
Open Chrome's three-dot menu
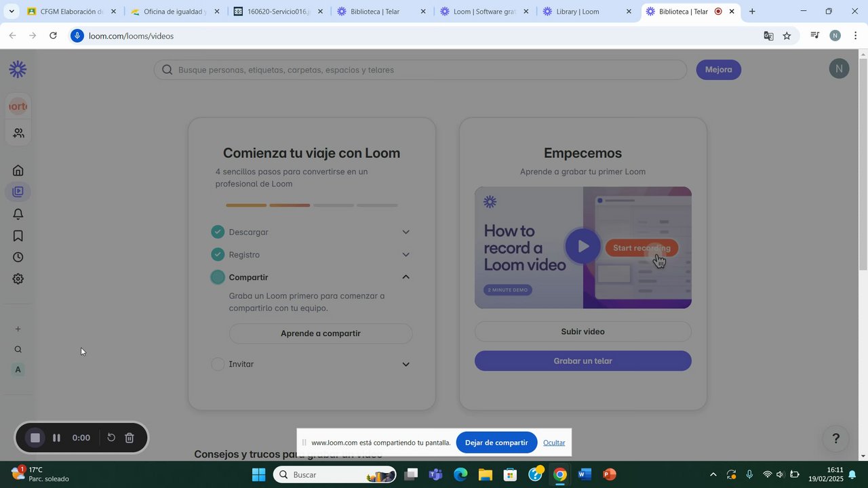(856, 36)
